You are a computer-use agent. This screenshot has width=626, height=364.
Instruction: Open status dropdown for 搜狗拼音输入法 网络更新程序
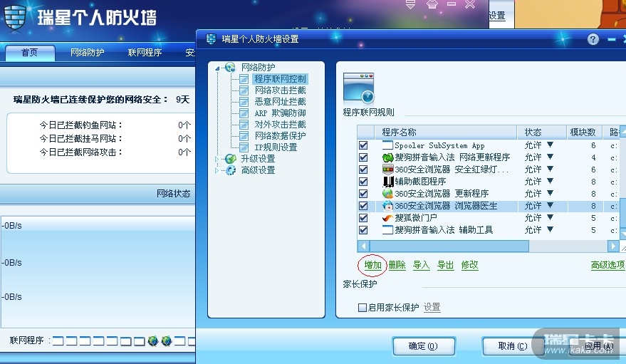pyautogui.click(x=550, y=157)
